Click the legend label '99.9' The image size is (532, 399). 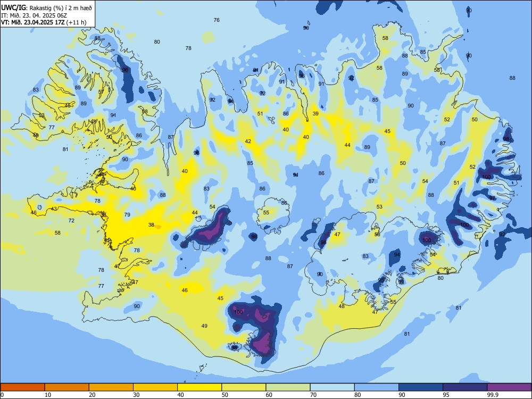pyautogui.click(x=493, y=395)
